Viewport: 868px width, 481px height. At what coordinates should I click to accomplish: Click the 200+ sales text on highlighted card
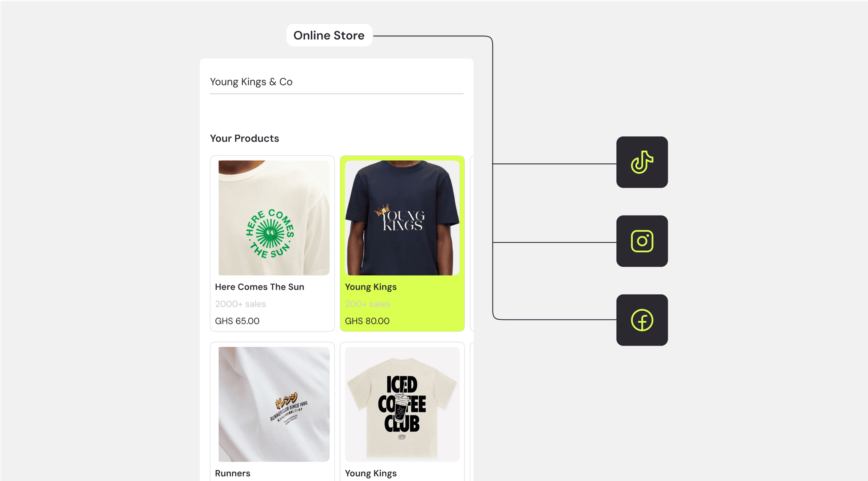[x=367, y=304]
